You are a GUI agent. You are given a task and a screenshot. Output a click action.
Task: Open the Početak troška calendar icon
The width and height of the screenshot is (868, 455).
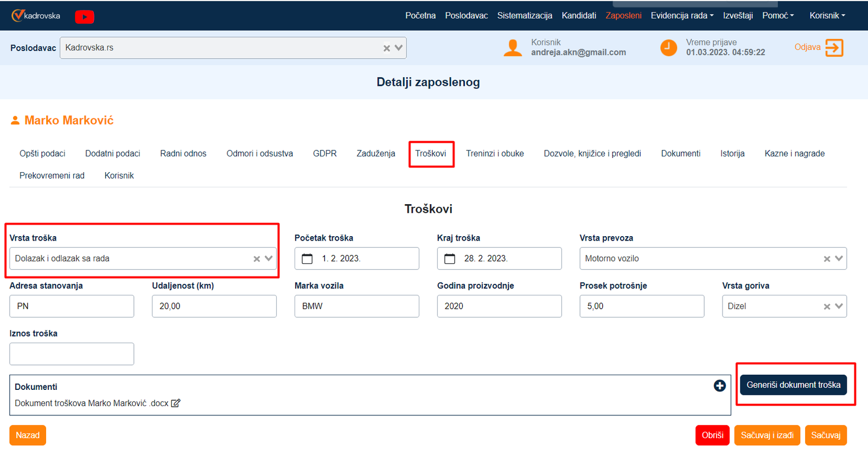(x=307, y=259)
